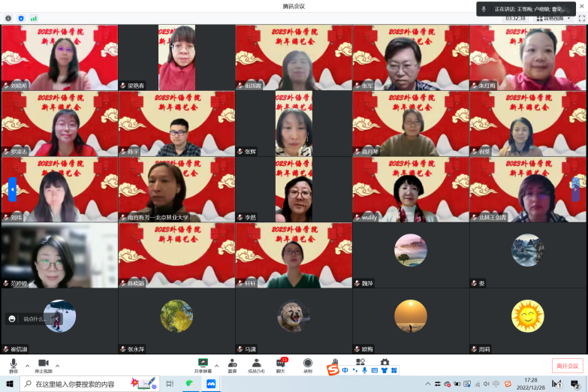Click the blue security shield icon
588x392 pixels.
point(21,18)
